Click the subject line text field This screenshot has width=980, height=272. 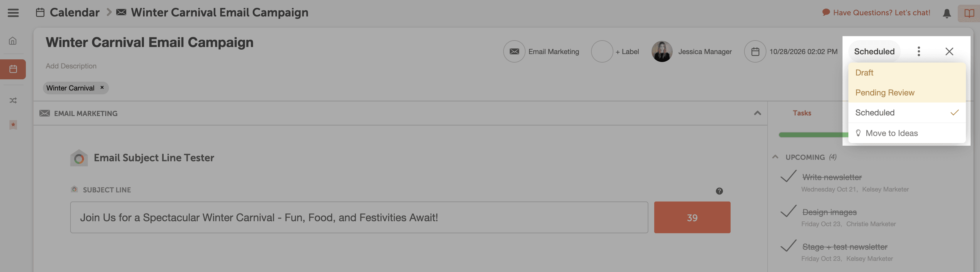[358, 217]
